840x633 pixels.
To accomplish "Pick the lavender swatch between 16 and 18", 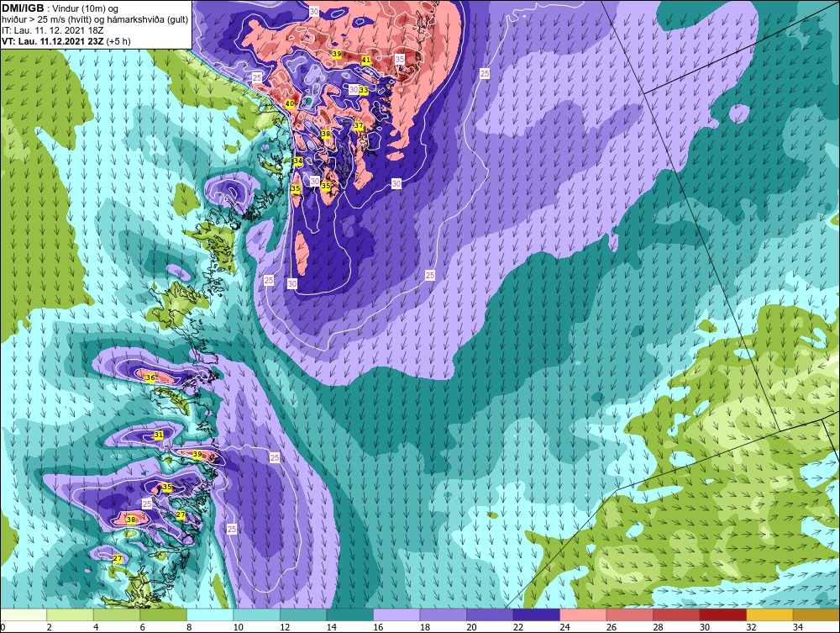I will pyautogui.click(x=396, y=615).
